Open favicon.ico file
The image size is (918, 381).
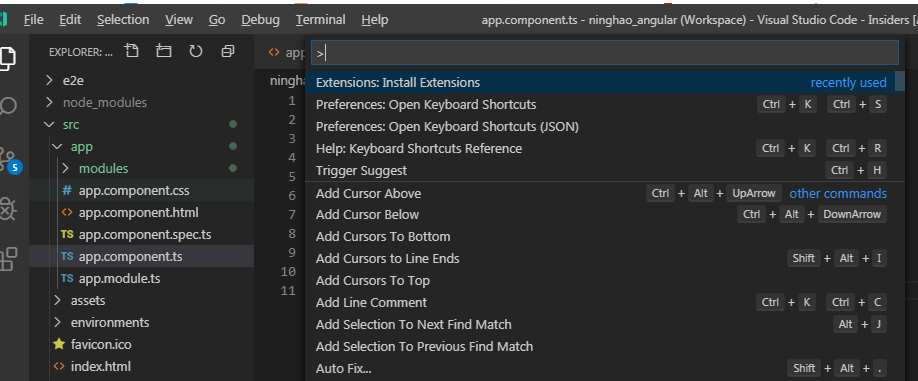point(142,344)
